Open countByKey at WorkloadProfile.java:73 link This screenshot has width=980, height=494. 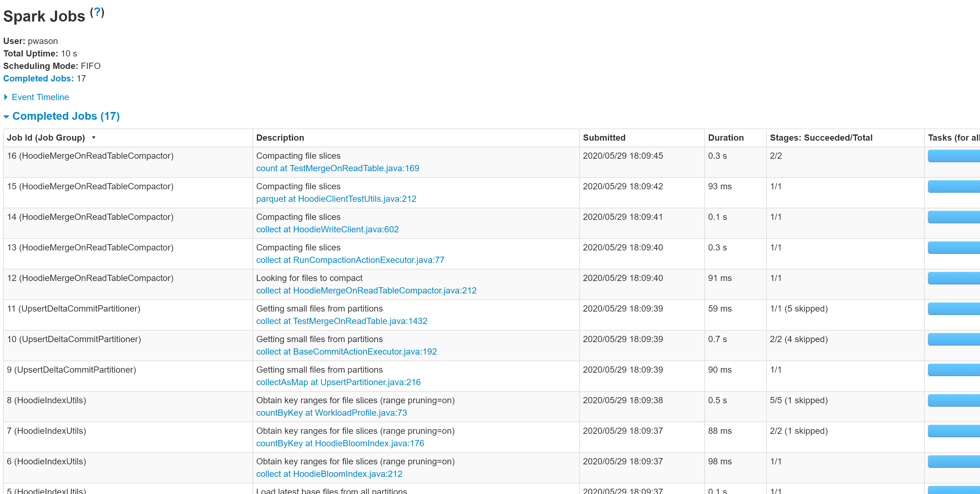pos(331,413)
